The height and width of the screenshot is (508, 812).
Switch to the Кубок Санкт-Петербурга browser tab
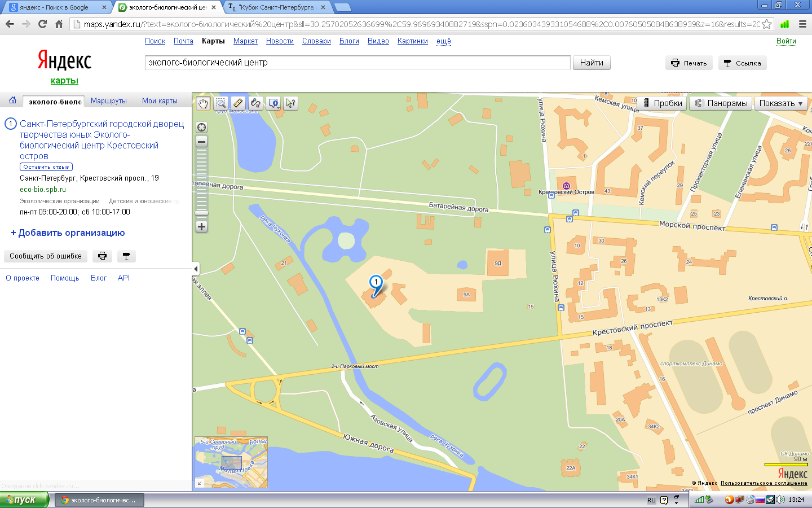(x=276, y=7)
